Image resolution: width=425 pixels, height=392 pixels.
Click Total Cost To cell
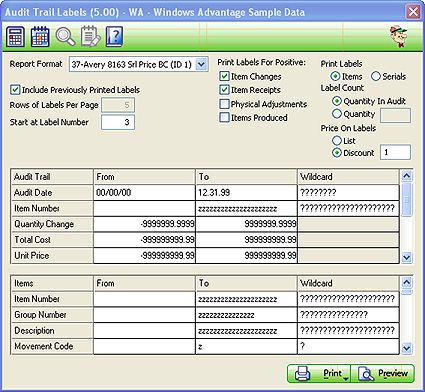click(247, 240)
